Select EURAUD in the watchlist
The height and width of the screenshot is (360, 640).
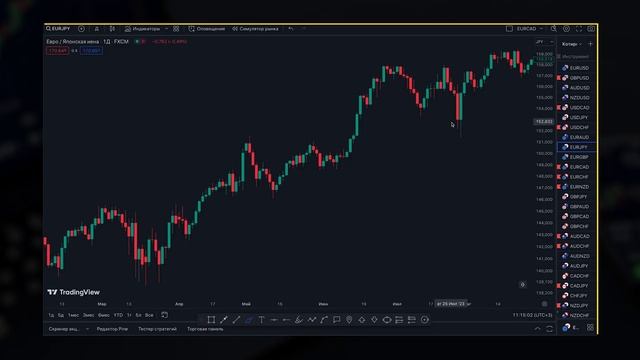coord(576,137)
